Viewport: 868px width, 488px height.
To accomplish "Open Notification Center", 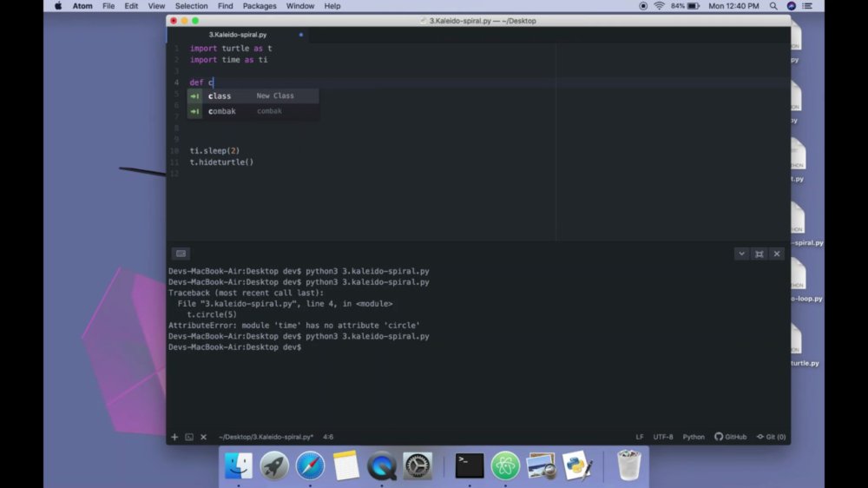I will (807, 6).
